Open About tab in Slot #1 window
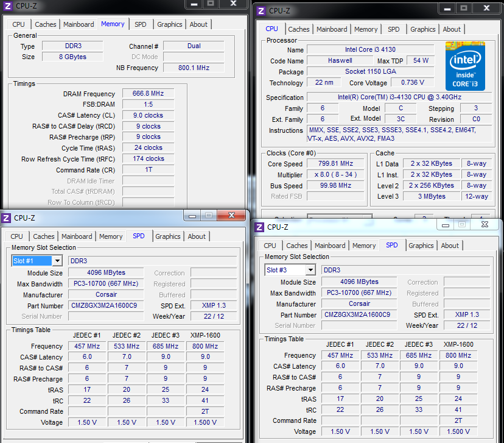The width and height of the screenshot is (504, 443). (197, 236)
